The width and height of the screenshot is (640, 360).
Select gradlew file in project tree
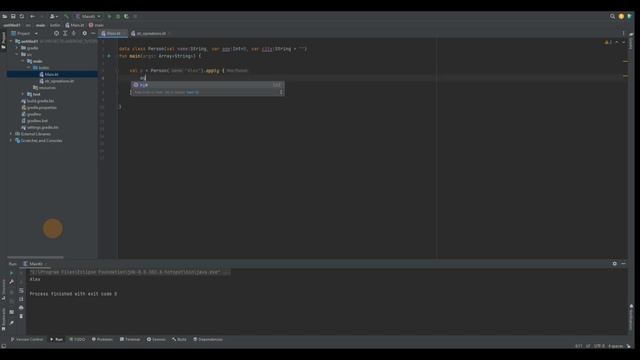pyautogui.click(x=31, y=114)
